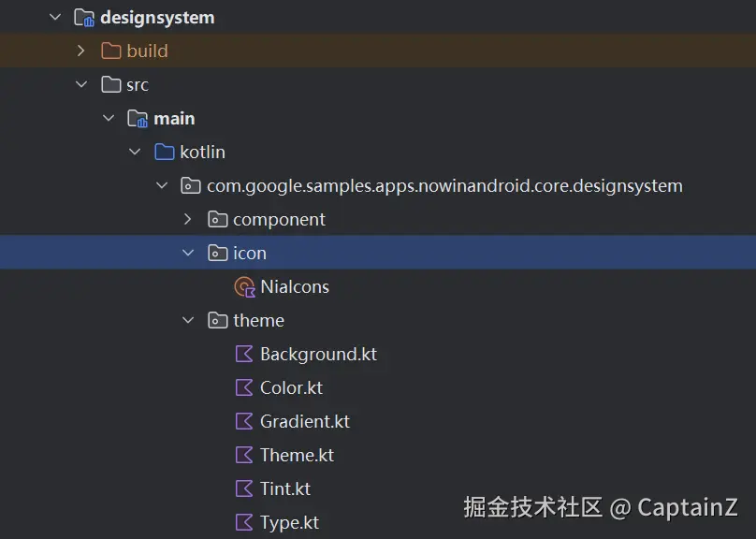
Task: Click the component package folder icon
Action: [x=217, y=219]
